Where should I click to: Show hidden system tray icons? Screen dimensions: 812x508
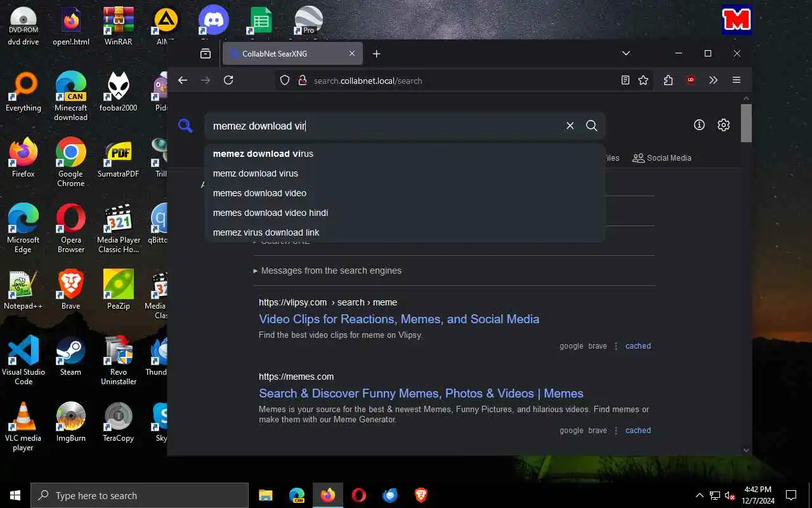pyautogui.click(x=700, y=495)
